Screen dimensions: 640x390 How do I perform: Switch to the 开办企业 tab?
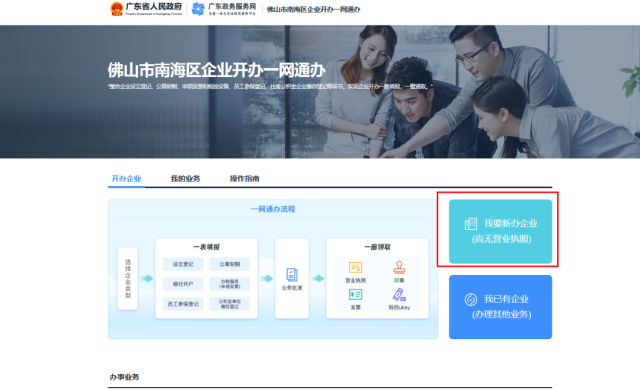(126, 179)
